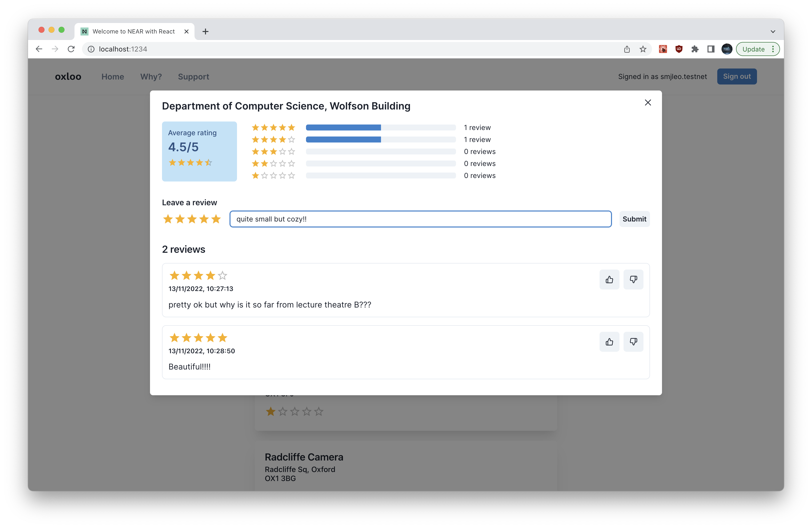Select the 'Welcome to NEAR with React' tab
The width and height of the screenshot is (812, 528).
133,31
